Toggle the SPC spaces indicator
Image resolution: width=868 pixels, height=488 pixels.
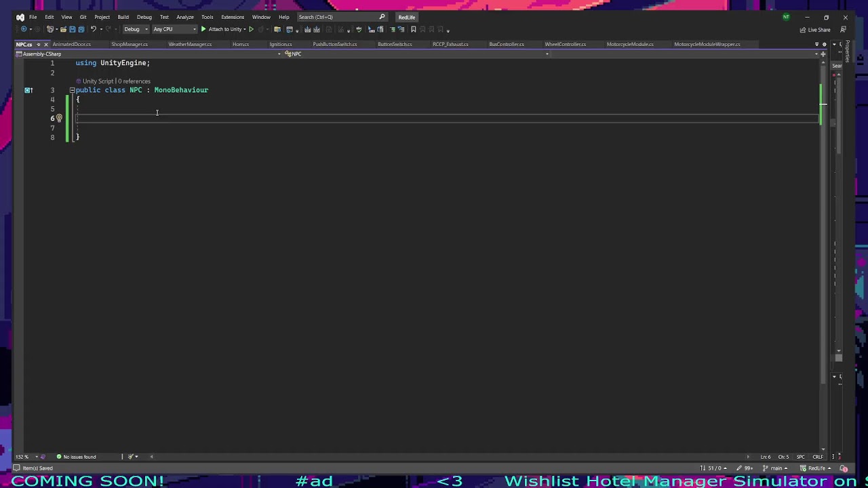800,457
